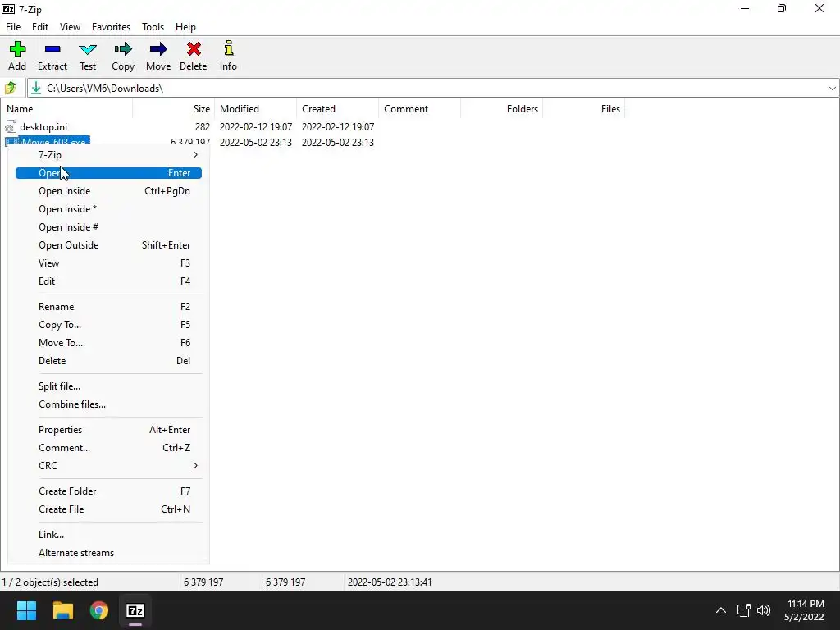The width and height of the screenshot is (840, 630).
Task: Choose Open Inside * entry
Action: [109, 209]
